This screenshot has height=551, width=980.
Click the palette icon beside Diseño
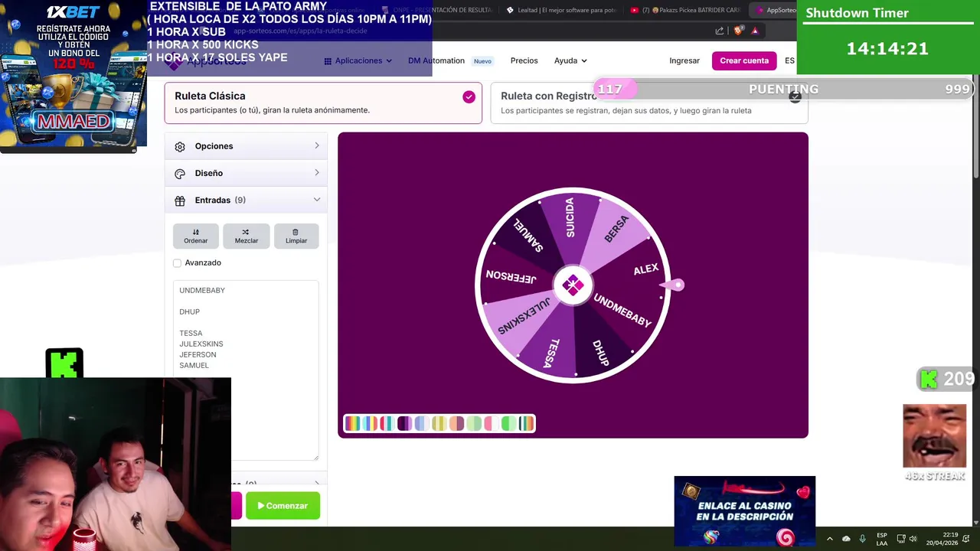point(180,174)
